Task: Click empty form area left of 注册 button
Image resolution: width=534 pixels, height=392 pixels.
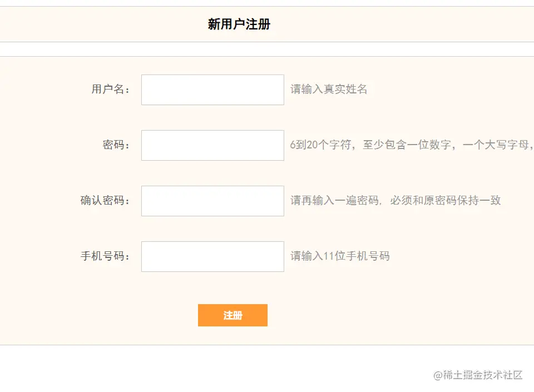Action: tap(111, 315)
